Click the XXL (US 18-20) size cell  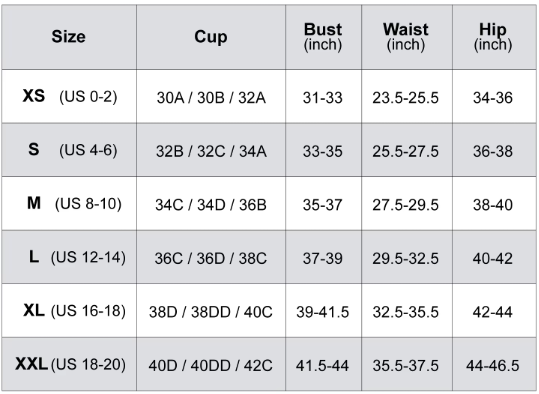[69, 364]
